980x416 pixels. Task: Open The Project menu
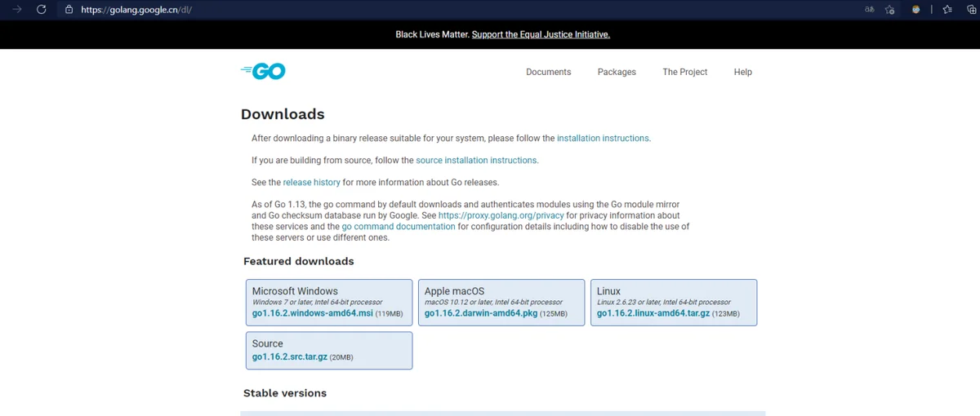click(x=685, y=72)
